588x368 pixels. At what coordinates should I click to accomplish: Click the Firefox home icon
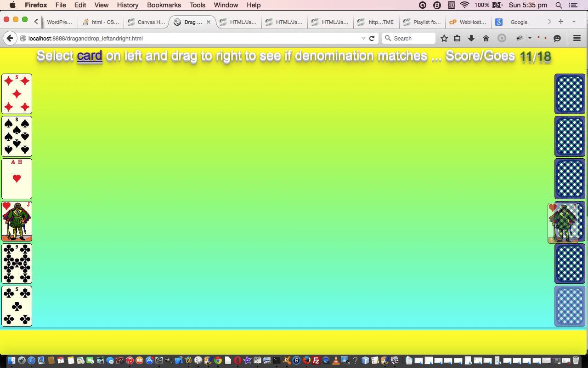click(x=486, y=38)
